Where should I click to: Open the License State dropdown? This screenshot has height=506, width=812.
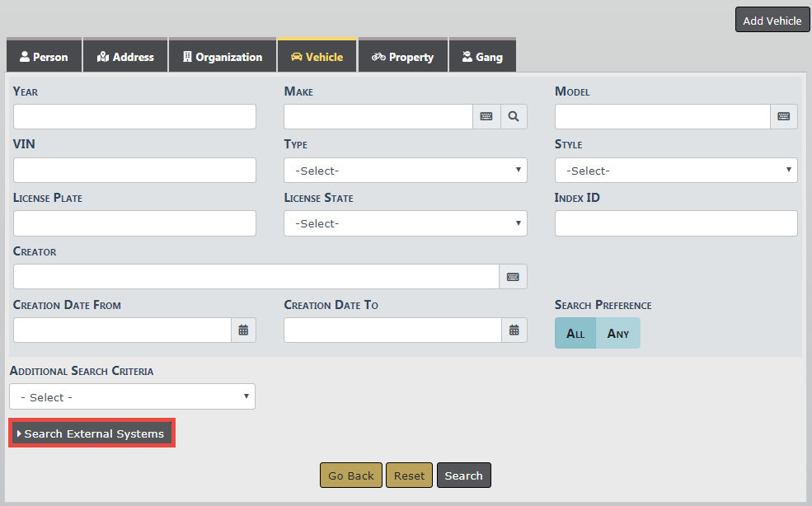[405, 223]
